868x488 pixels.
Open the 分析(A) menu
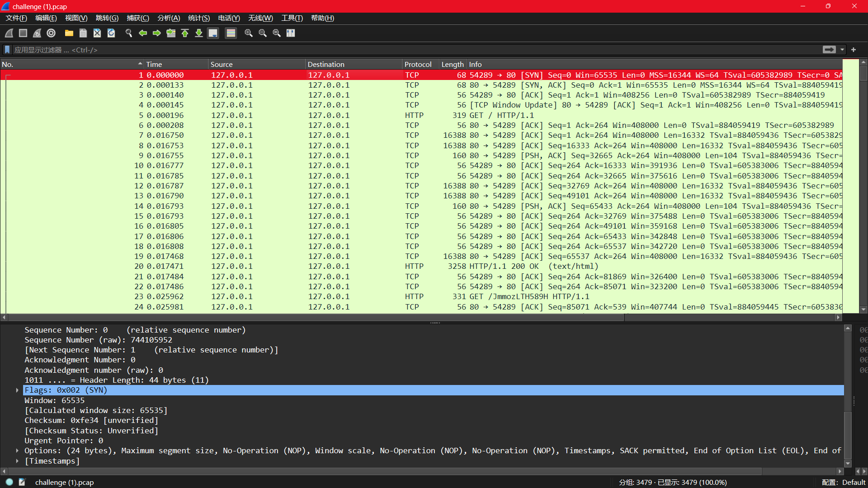tap(169, 18)
